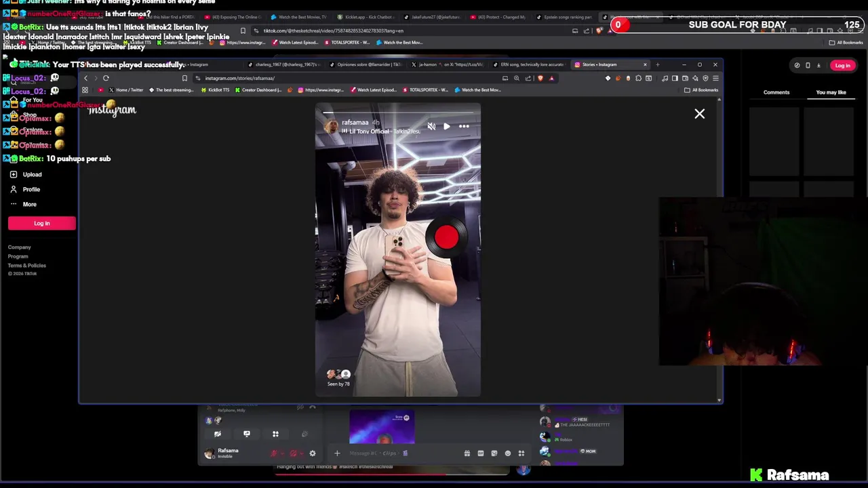Image resolution: width=868 pixels, height=488 pixels.
Task: Open 'Home / Twitter' bookmark in front window
Action: (x=125, y=90)
